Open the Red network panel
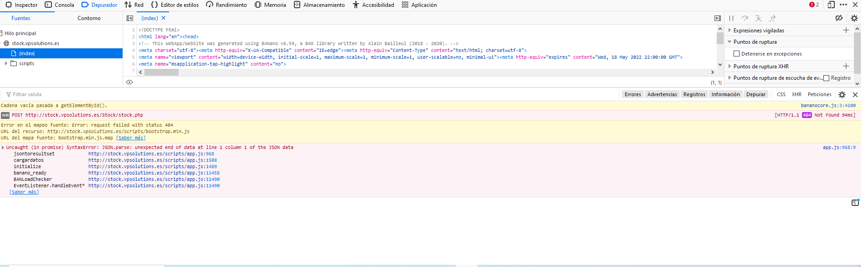The image size is (868, 267). [x=134, y=5]
